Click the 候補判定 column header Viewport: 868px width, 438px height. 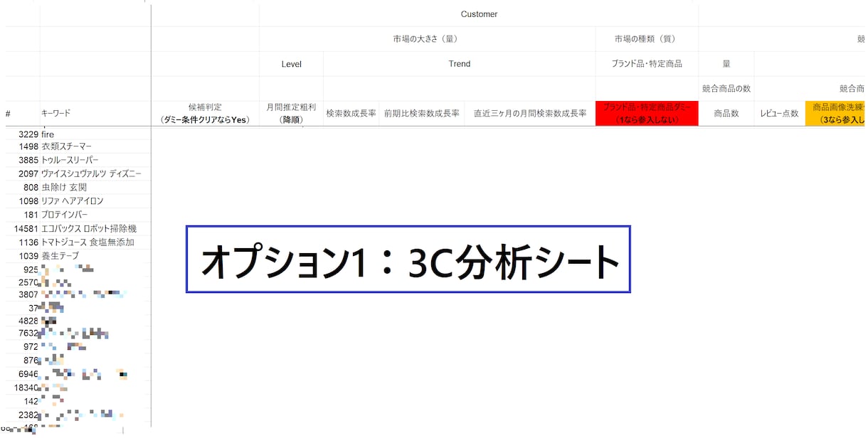pos(205,114)
